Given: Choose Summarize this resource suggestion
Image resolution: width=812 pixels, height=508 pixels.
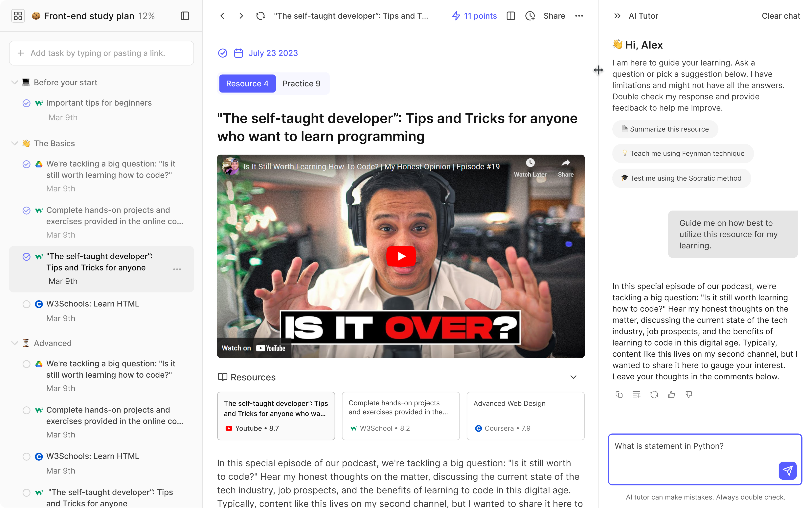Looking at the screenshot, I should pyautogui.click(x=665, y=129).
